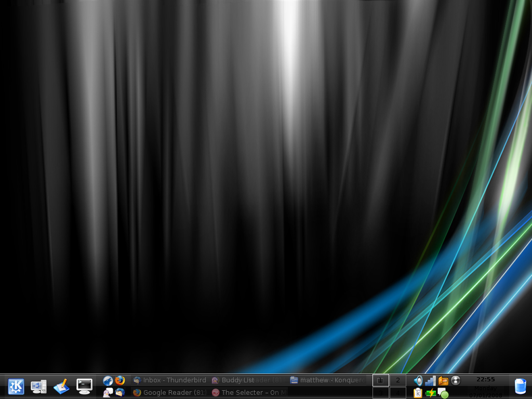The height and width of the screenshot is (399, 532).
Task: Open the blue trash bin icon
Action: (520, 387)
